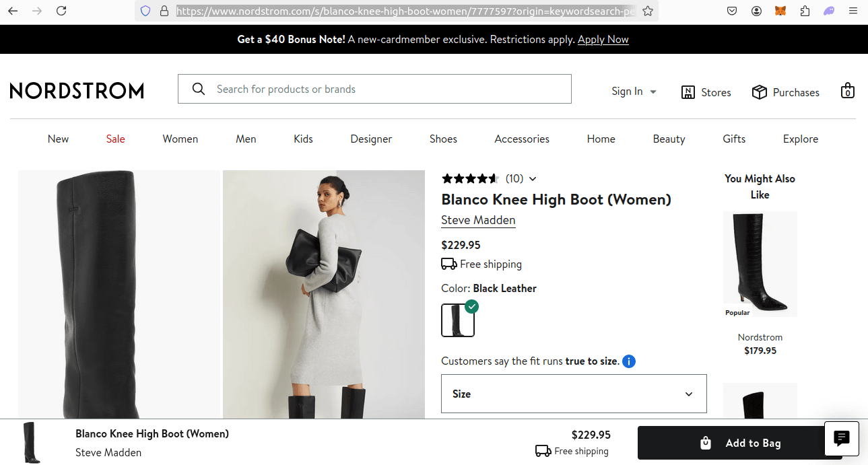This screenshot has width=868, height=465.
Task: Click the Purchases box icon
Action: (760, 92)
